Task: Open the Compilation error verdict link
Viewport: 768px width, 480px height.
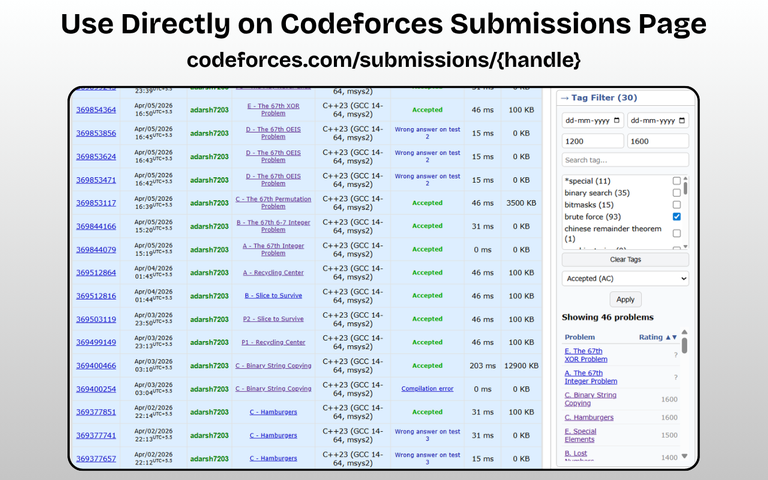Action: (427, 389)
